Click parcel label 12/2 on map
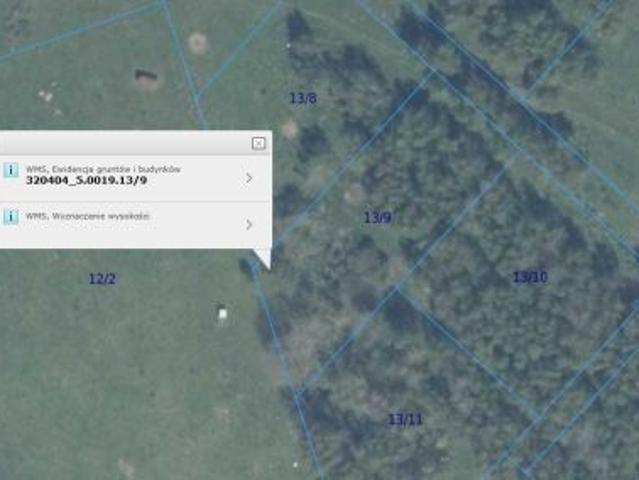 (102, 279)
